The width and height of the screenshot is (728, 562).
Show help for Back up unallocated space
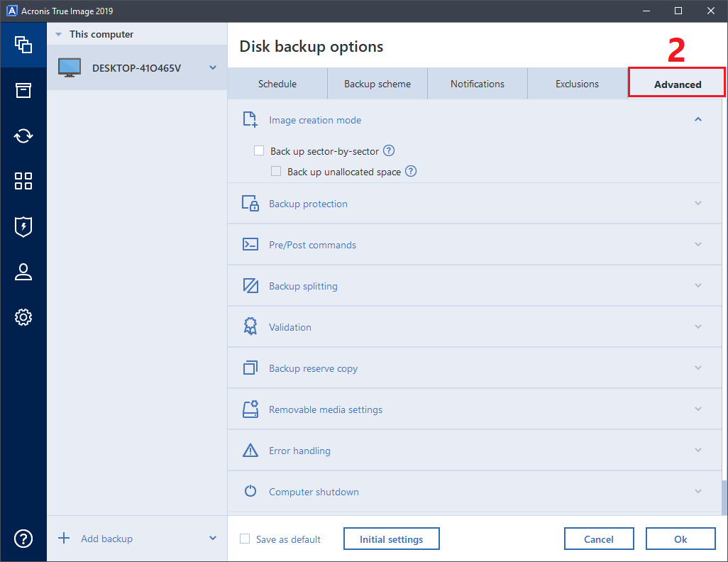(x=411, y=171)
